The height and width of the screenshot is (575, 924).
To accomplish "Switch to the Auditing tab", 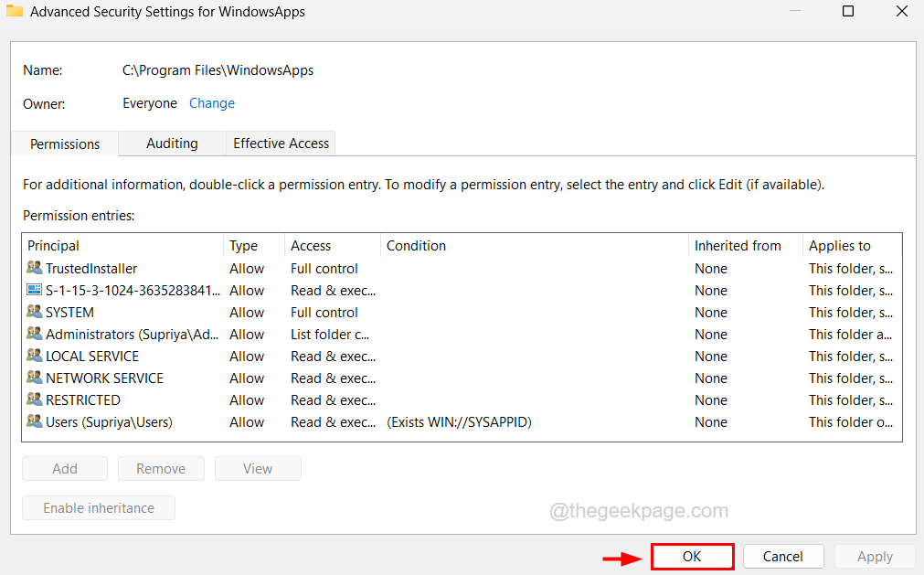I will click(x=172, y=144).
